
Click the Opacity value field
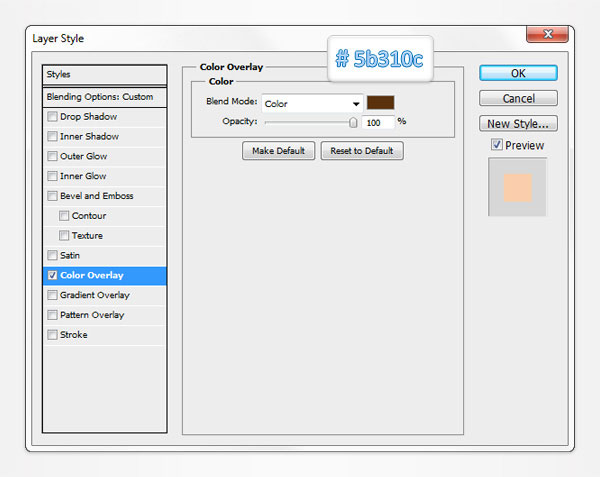[x=377, y=123]
